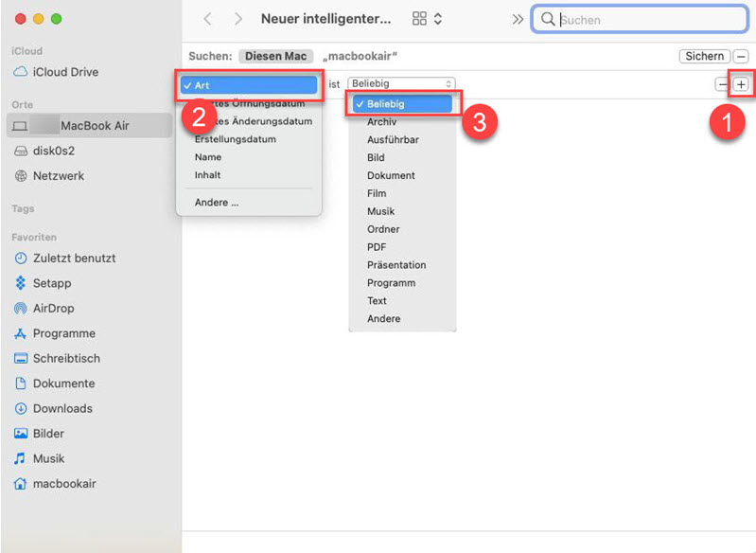This screenshot has height=553, width=756.
Task: Select Text in kind menu
Action: tap(377, 300)
